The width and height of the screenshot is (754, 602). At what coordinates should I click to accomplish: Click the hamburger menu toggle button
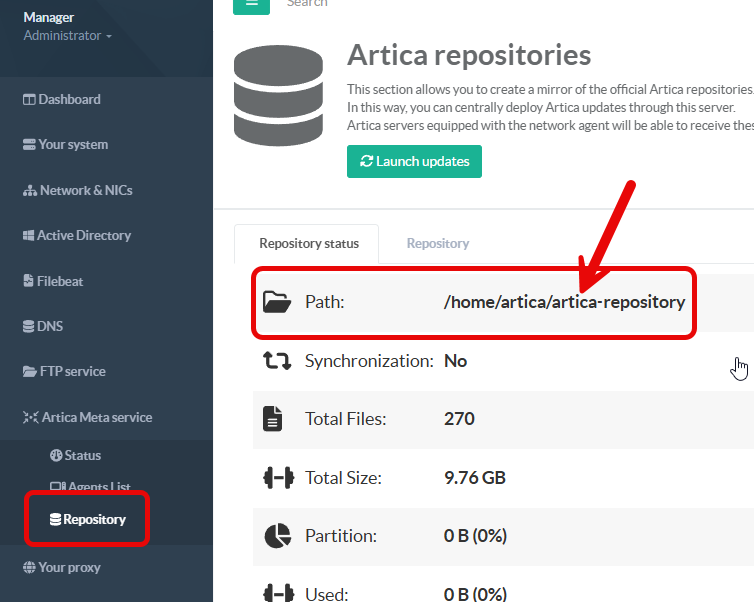tap(251, 5)
